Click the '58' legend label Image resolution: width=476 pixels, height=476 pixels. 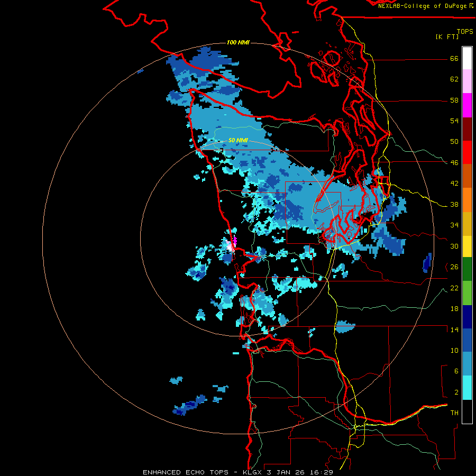pos(454,100)
